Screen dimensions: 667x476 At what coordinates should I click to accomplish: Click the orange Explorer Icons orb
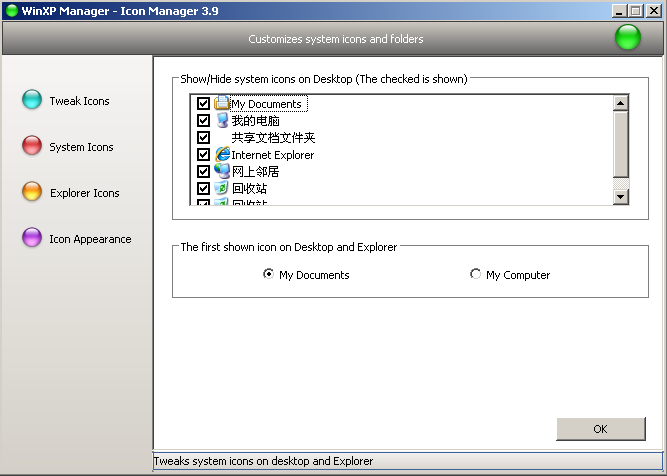click(x=32, y=192)
